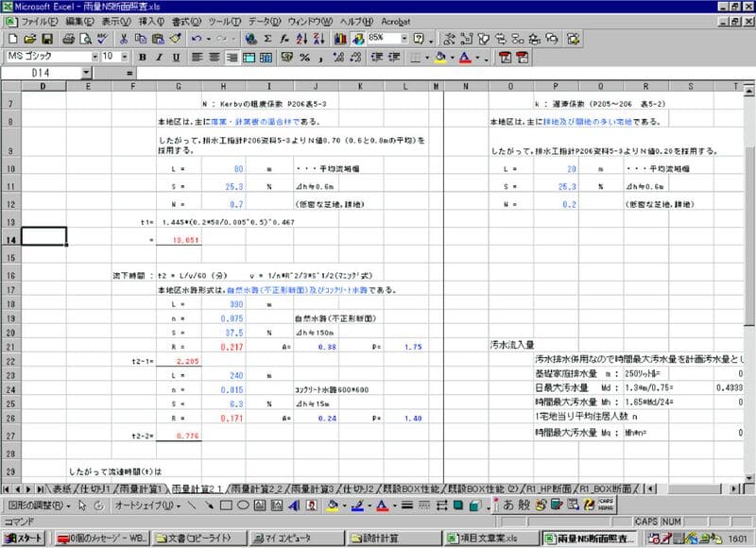Select the Format Painter brush
Viewport: 756px width, 548px height.
point(175,39)
